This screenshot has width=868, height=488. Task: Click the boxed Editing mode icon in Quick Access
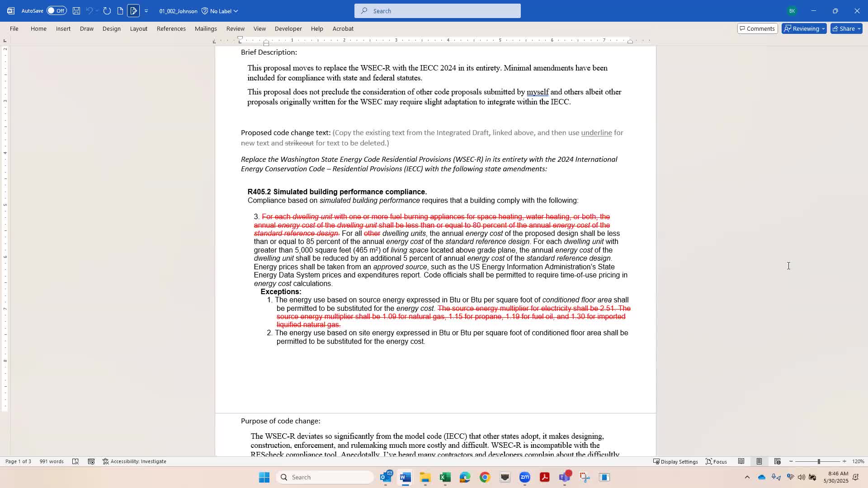pyautogui.click(x=133, y=11)
